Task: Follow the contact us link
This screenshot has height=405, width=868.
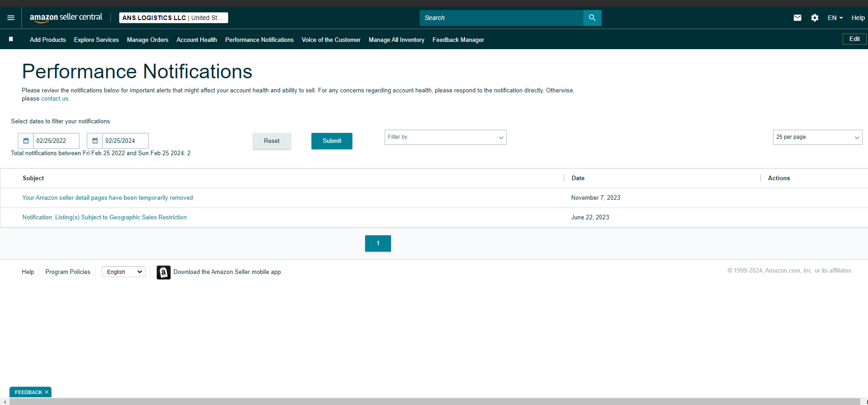Action: (55, 99)
